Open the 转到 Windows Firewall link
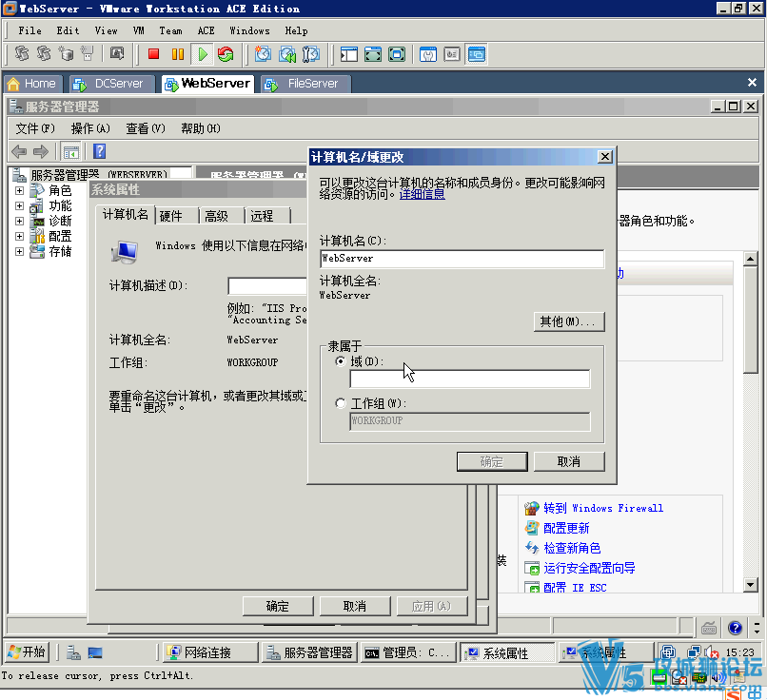This screenshot has width=767, height=700. click(x=603, y=508)
